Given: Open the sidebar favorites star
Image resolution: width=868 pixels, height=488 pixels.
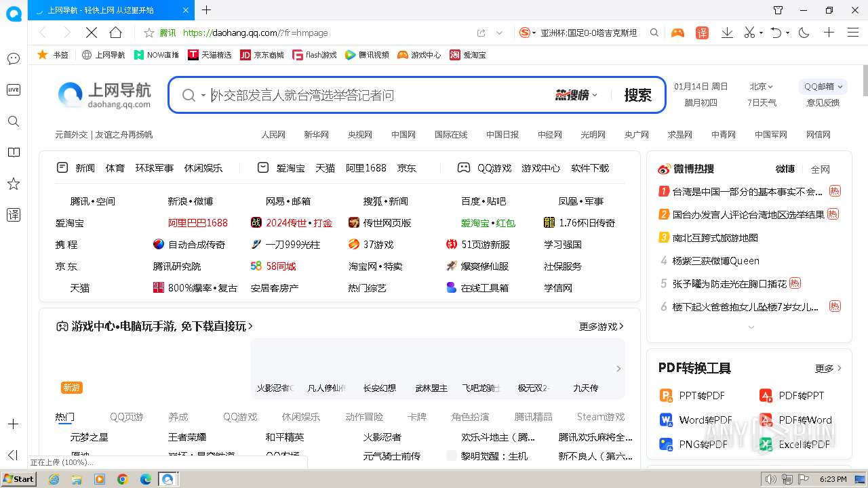Looking at the screenshot, I should pyautogui.click(x=14, y=184).
